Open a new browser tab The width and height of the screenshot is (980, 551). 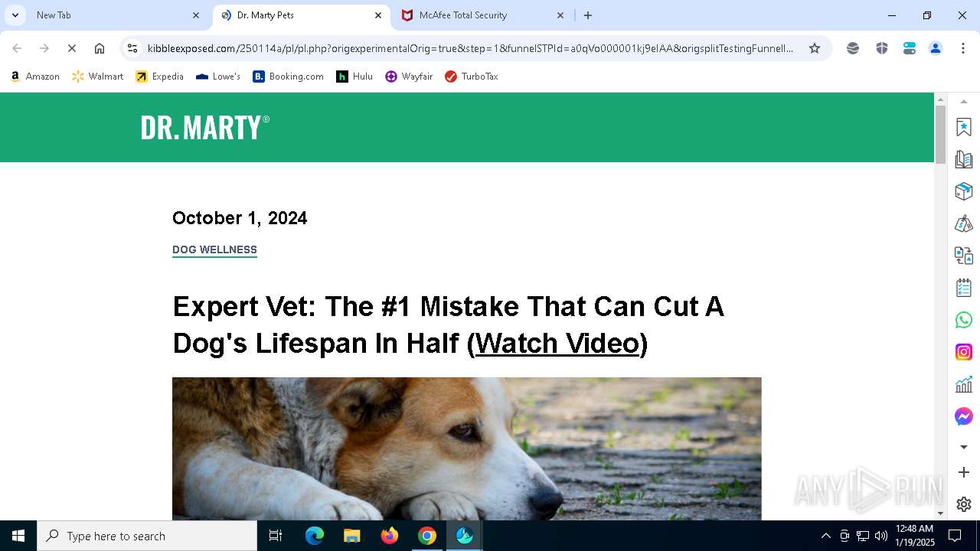[x=588, y=15]
